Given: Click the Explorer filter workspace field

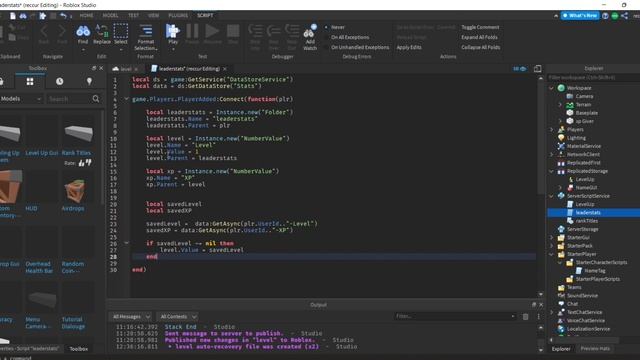Looking at the screenshot, I should (593, 78).
